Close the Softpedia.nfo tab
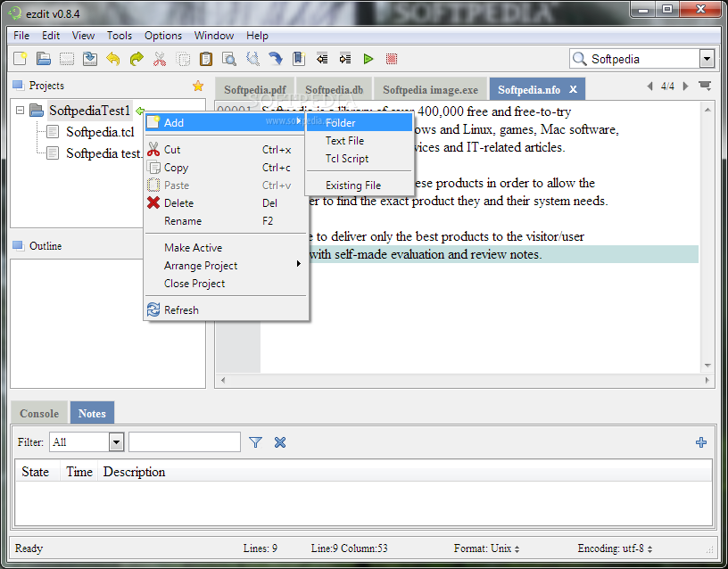 574,89
